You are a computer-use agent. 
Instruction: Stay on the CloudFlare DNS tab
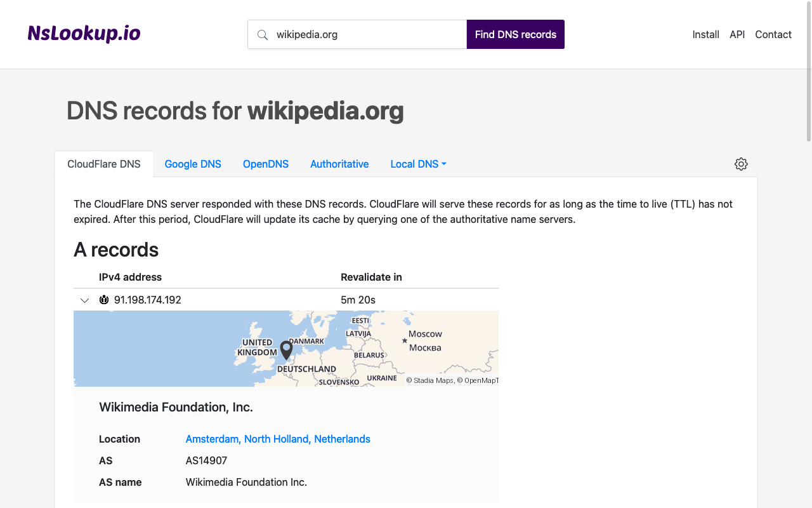[104, 164]
